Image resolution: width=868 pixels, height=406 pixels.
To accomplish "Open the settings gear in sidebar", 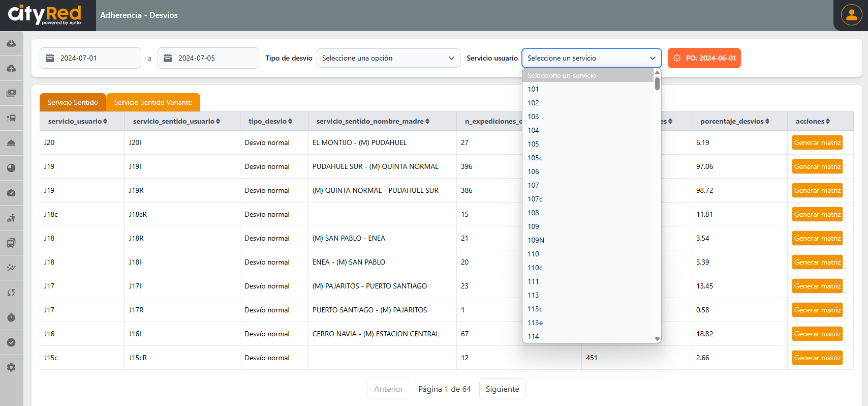I will pos(11,367).
